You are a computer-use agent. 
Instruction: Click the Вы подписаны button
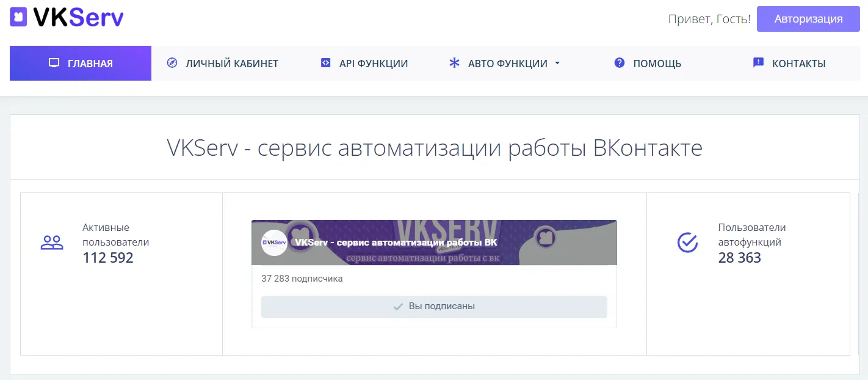434,307
